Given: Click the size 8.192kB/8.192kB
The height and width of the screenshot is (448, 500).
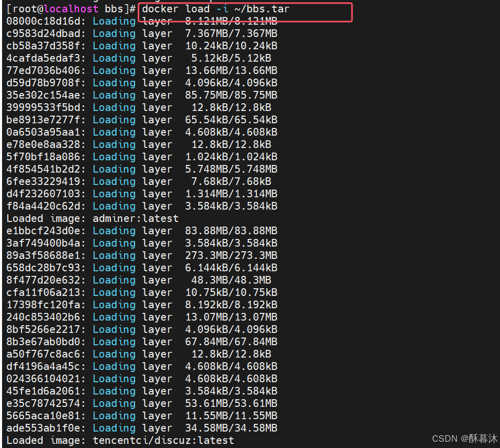Looking at the screenshot, I should 231,305.
